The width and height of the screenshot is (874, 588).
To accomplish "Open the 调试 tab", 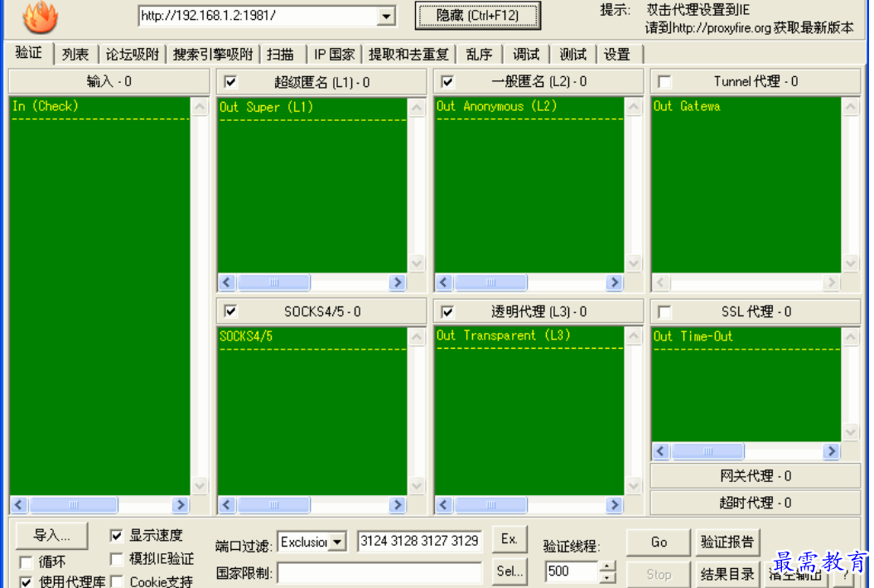I will [x=525, y=55].
